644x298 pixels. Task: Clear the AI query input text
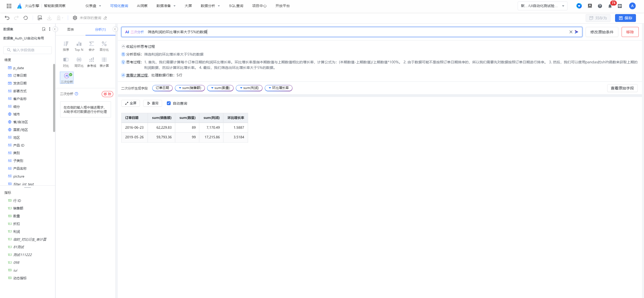(x=571, y=32)
